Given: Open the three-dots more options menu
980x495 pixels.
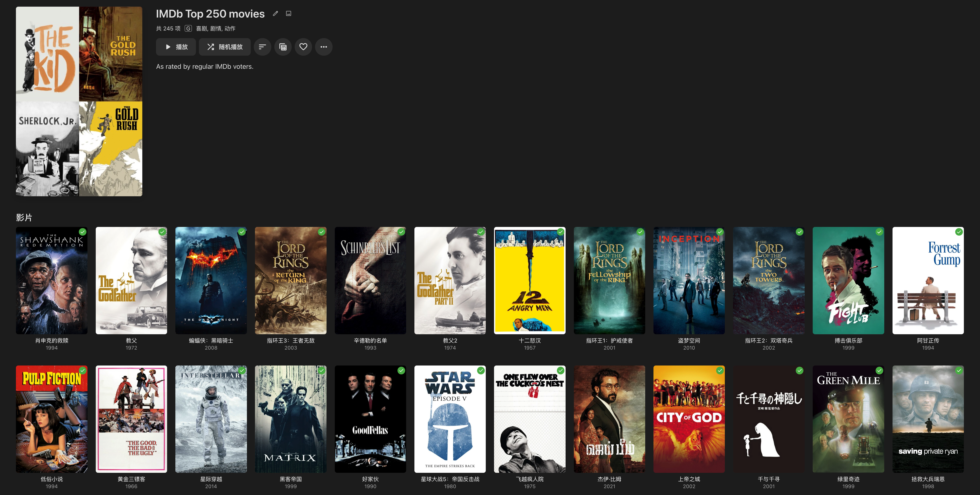Looking at the screenshot, I should click(324, 47).
